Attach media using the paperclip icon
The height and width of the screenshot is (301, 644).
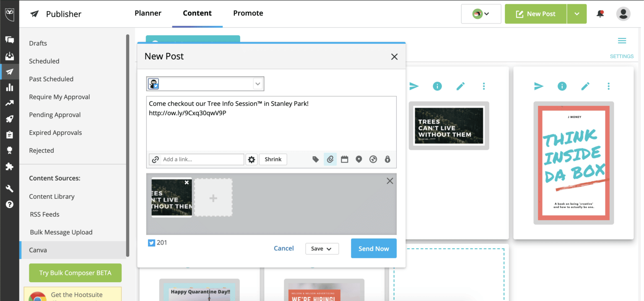point(330,159)
